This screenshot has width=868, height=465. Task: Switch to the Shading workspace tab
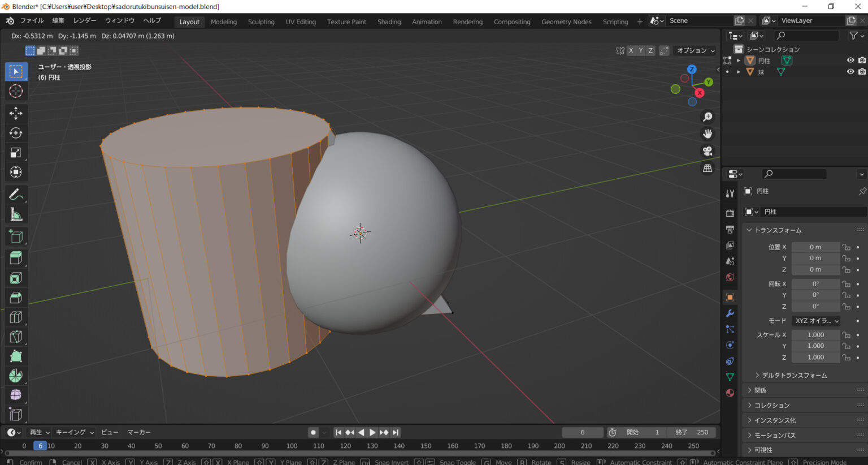pyautogui.click(x=389, y=21)
